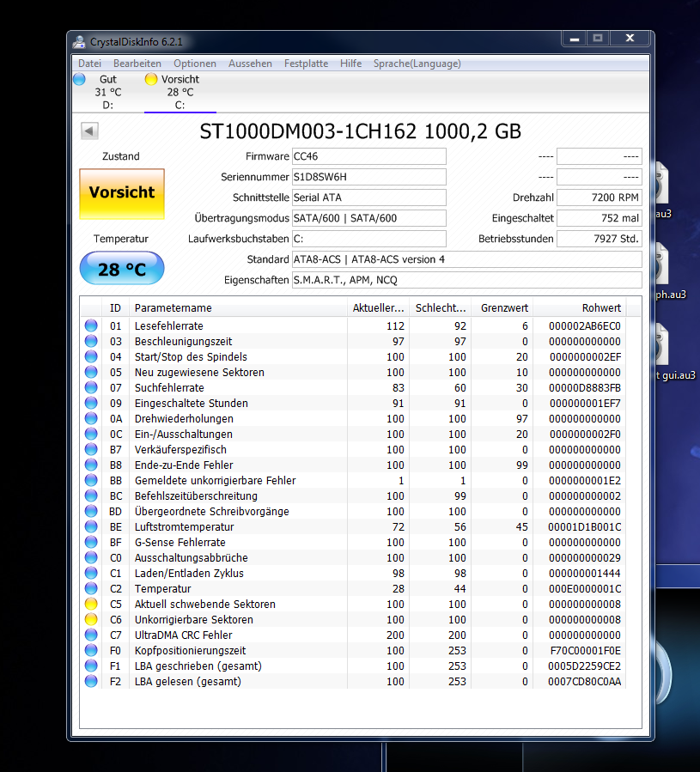Click status orb for Kopfpositionierungszeit
700x772 pixels.
[x=91, y=650]
